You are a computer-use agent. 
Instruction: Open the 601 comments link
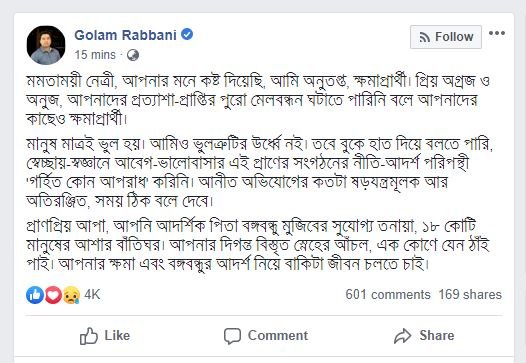[x=388, y=295]
